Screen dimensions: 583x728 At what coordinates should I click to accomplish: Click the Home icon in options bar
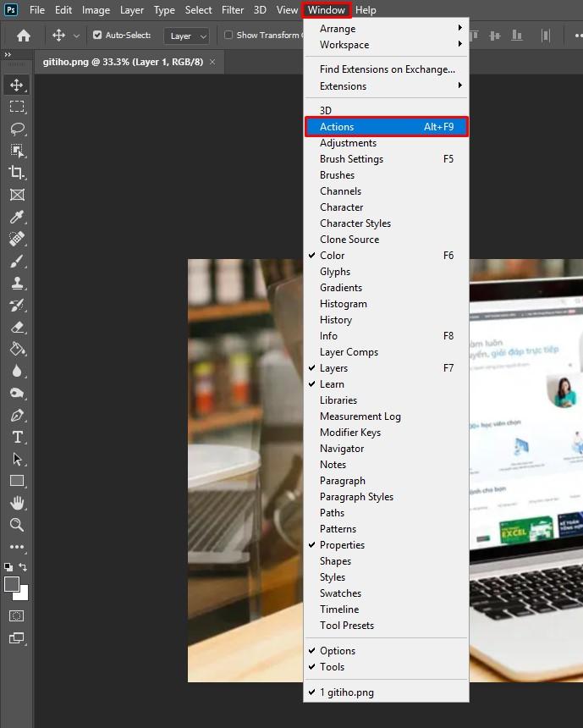pyautogui.click(x=23, y=36)
